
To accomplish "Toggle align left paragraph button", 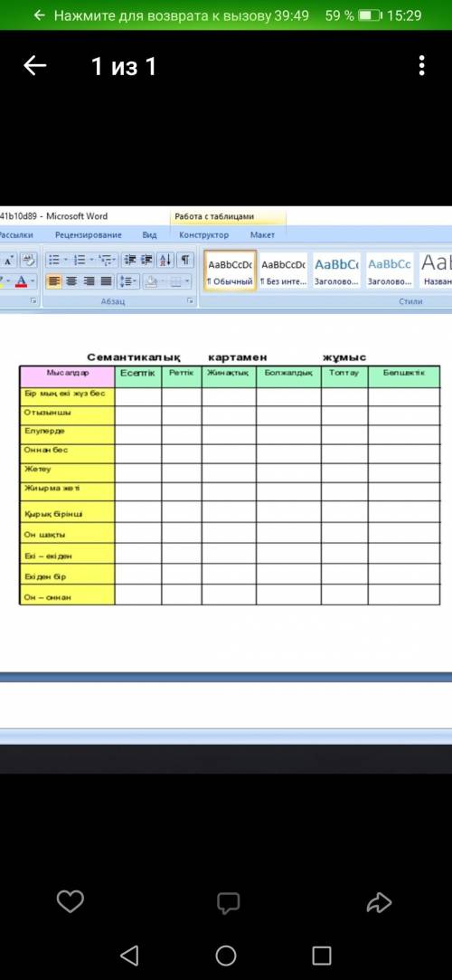I will (x=54, y=282).
